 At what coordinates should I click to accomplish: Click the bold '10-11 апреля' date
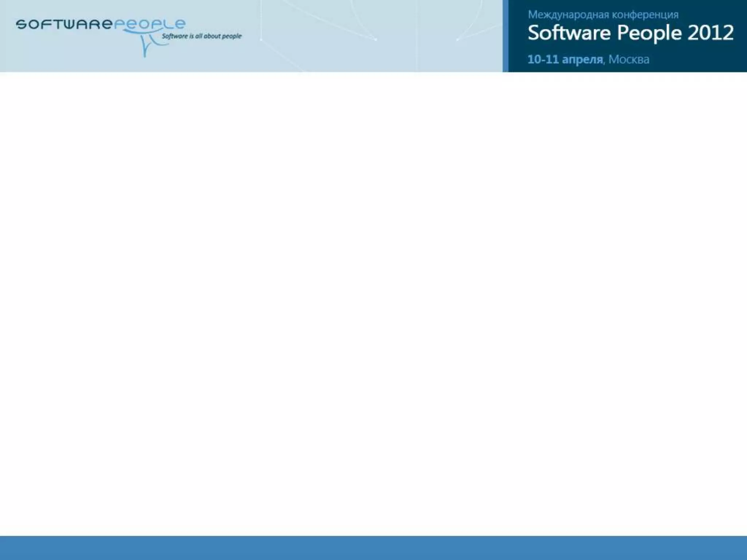[x=565, y=59]
